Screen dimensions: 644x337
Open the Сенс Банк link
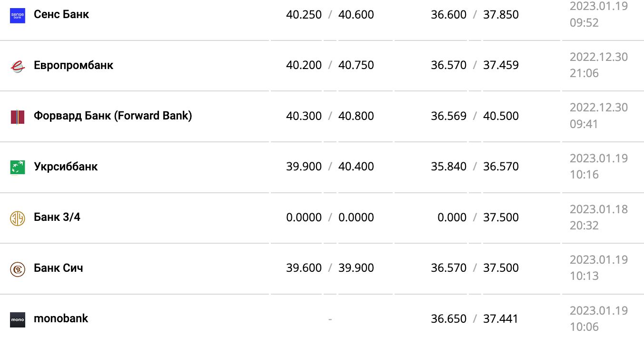61,14
